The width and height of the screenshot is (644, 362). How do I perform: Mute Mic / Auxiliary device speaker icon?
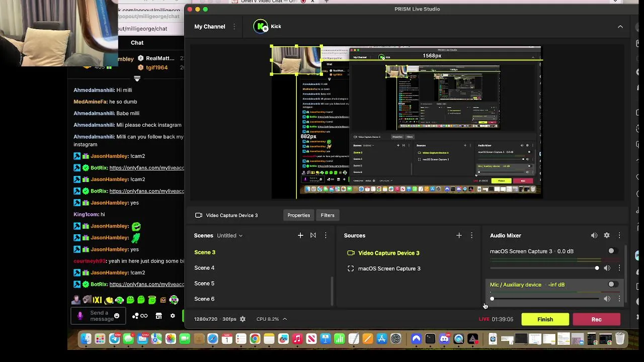tap(607, 299)
